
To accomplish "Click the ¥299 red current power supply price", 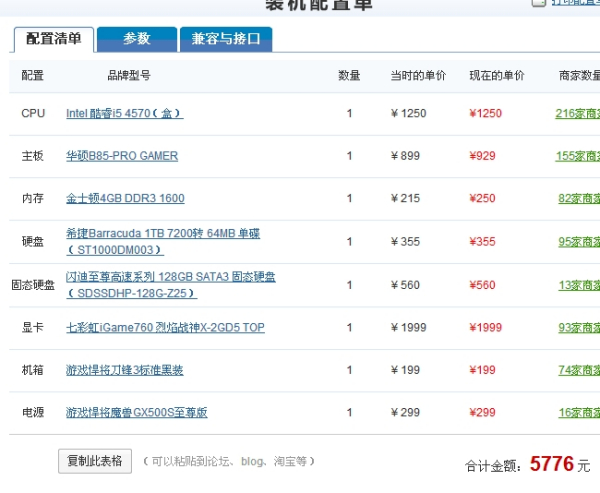I will point(482,412).
